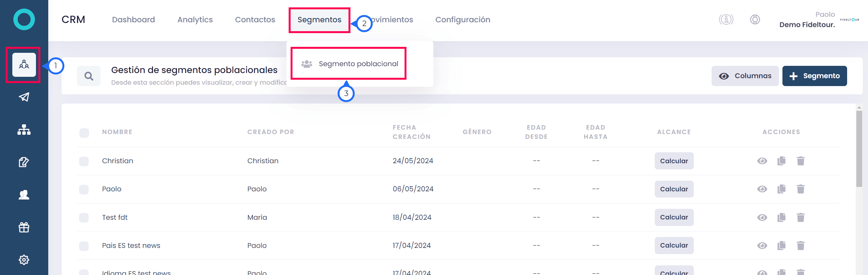
Task: Tick the Pais ES test news checkbox
Action: click(84, 246)
